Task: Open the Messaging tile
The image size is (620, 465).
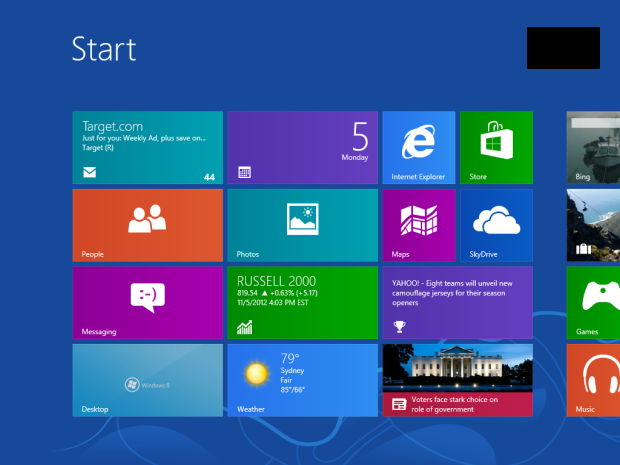Action: click(147, 302)
